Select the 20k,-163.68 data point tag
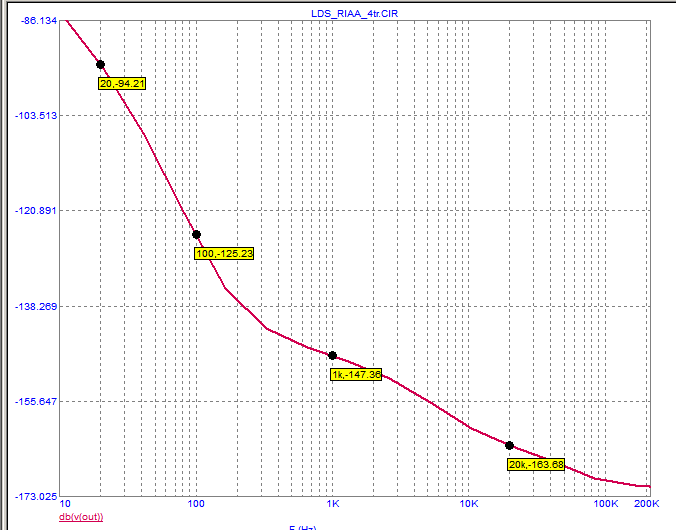The image size is (676, 530). point(536,464)
